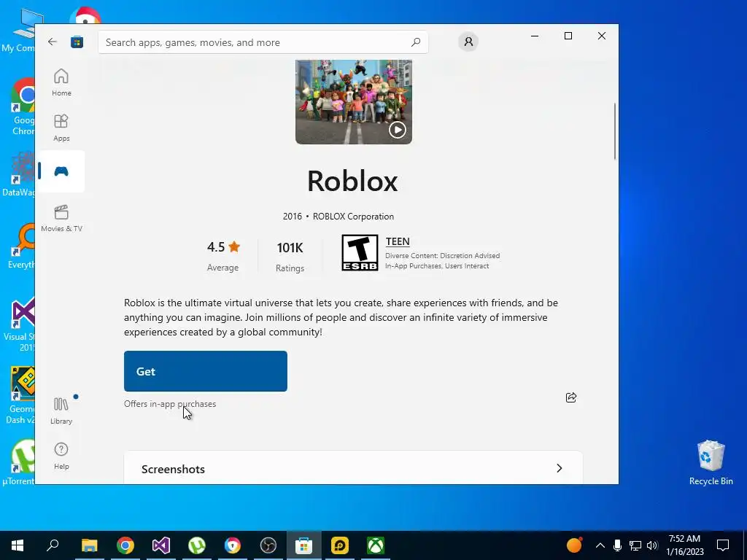Open Library in the Store sidebar
The height and width of the screenshot is (560, 747).
61,411
